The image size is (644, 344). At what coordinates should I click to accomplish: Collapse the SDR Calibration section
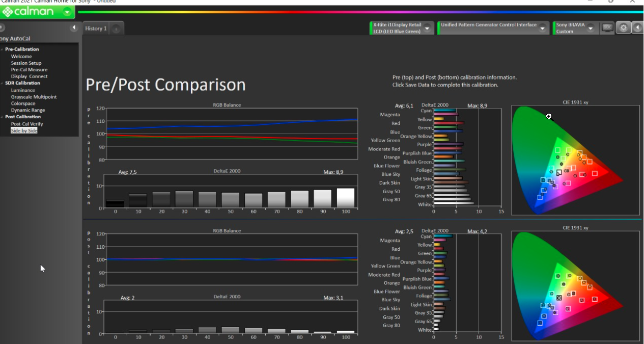(2, 83)
